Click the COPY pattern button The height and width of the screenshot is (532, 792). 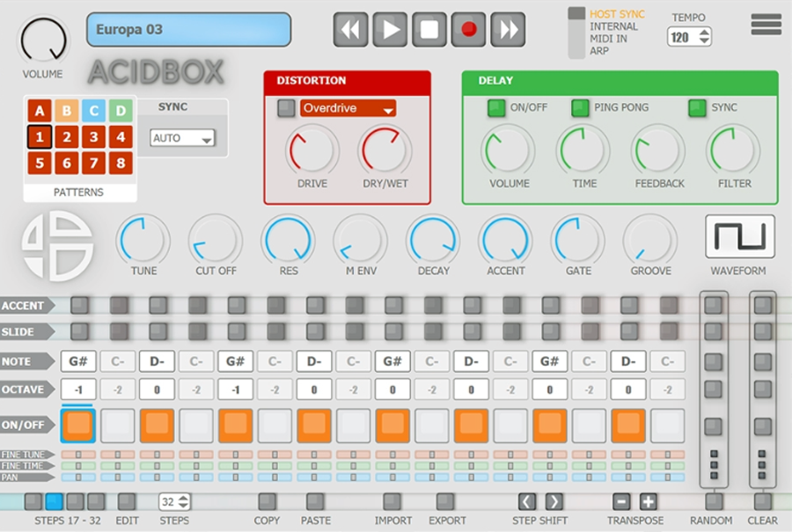click(268, 501)
